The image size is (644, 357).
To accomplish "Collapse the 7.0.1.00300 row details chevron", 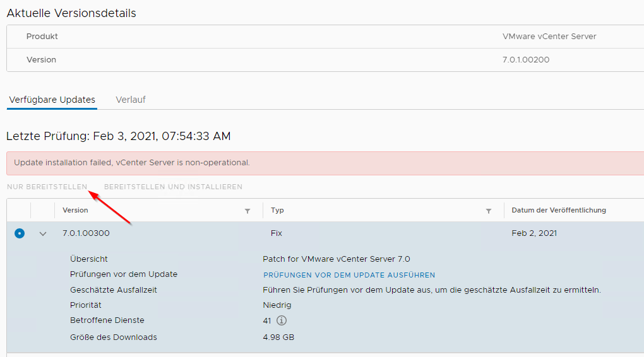I will click(43, 233).
